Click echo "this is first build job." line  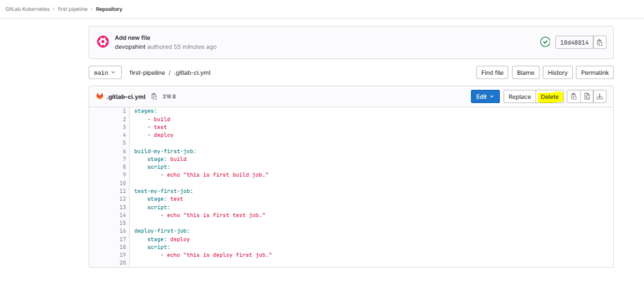(x=214, y=175)
